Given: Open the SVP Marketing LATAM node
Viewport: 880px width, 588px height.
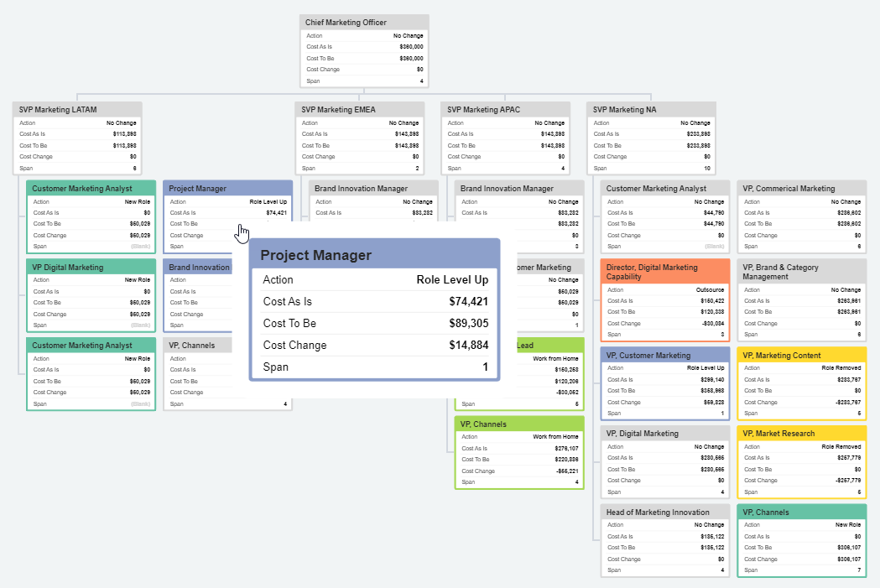Looking at the screenshot, I should (x=77, y=109).
